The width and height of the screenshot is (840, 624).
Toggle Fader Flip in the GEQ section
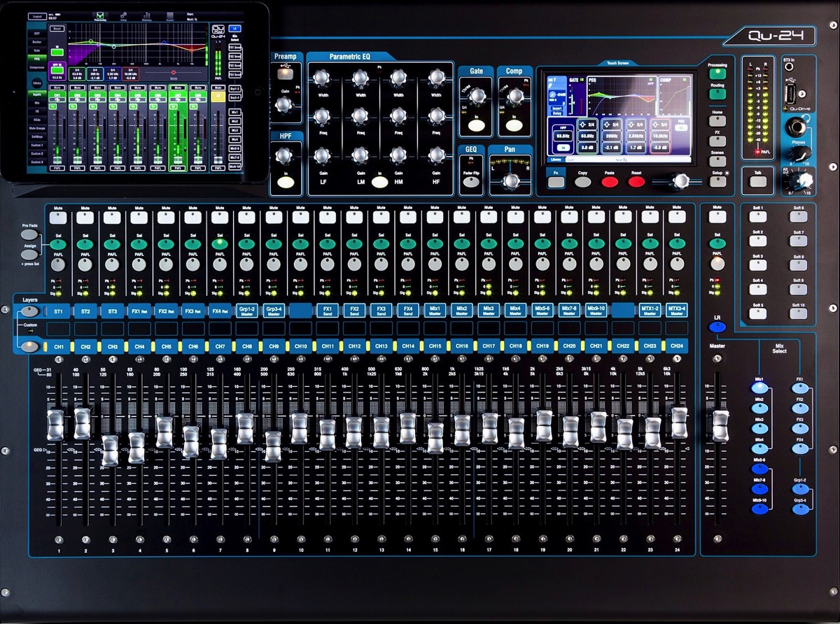click(x=470, y=180)
